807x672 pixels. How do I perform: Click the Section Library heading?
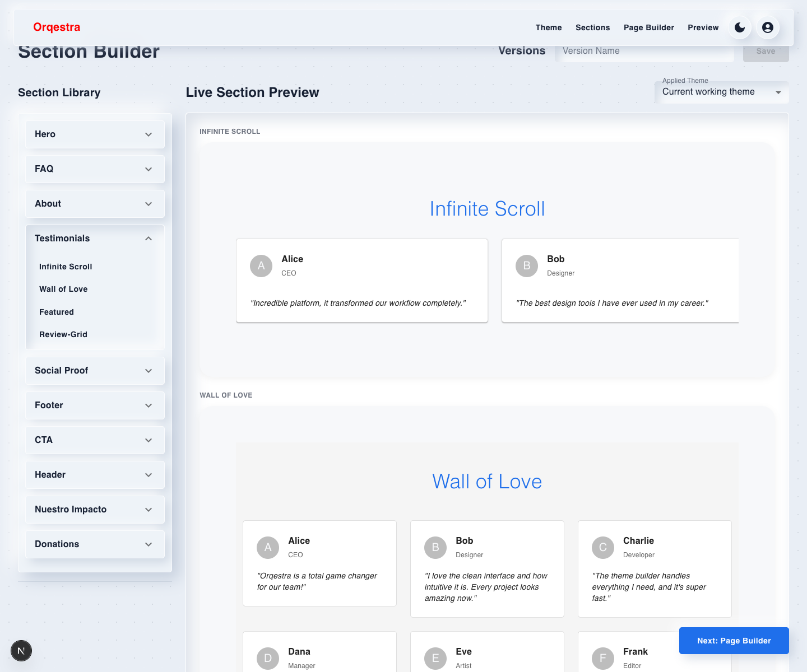tap(59, 92)
